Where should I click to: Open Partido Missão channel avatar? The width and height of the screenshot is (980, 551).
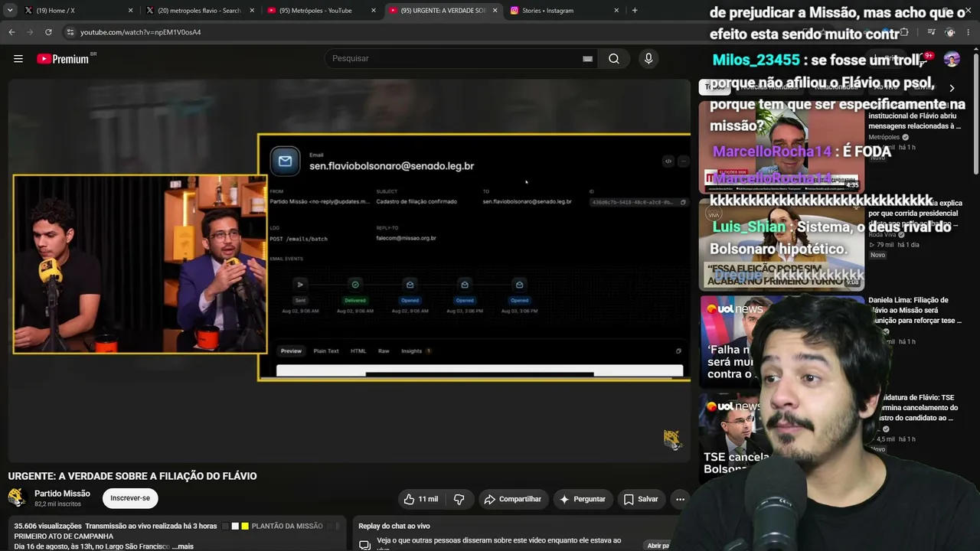pyautogui.click(x=18, y=498)
